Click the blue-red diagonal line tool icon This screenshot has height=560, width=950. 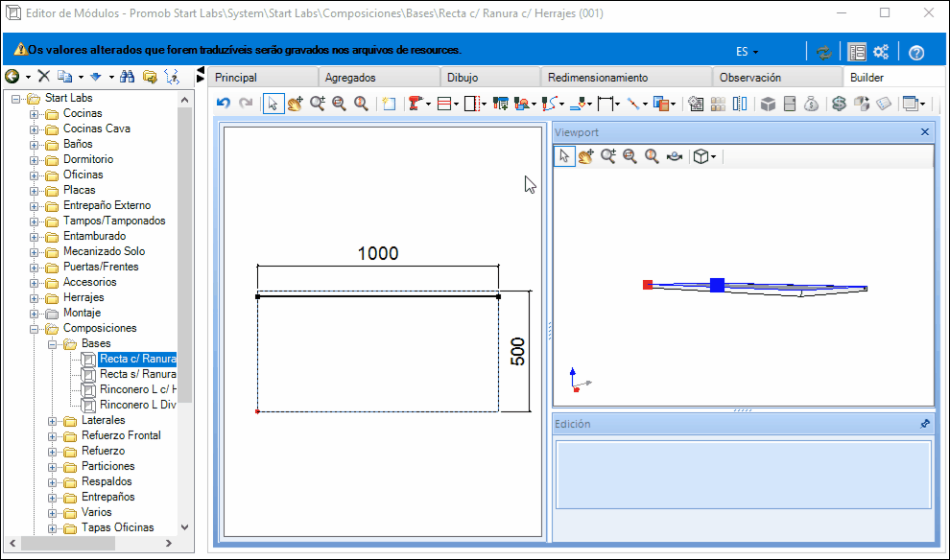coord(633,104)
